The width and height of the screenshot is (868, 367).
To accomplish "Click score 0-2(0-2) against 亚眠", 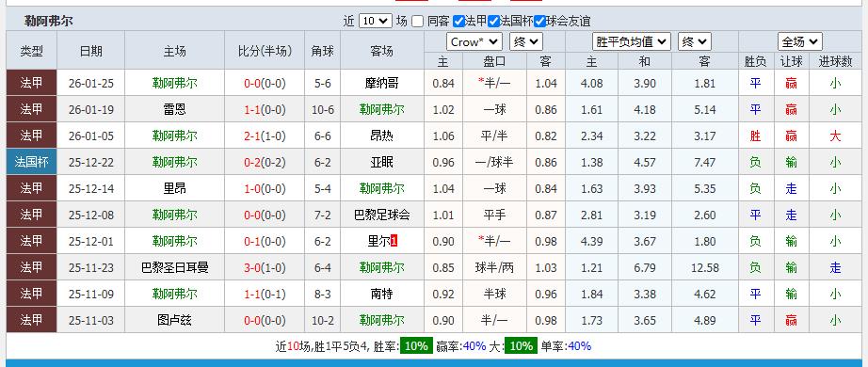I will [265, 162].
